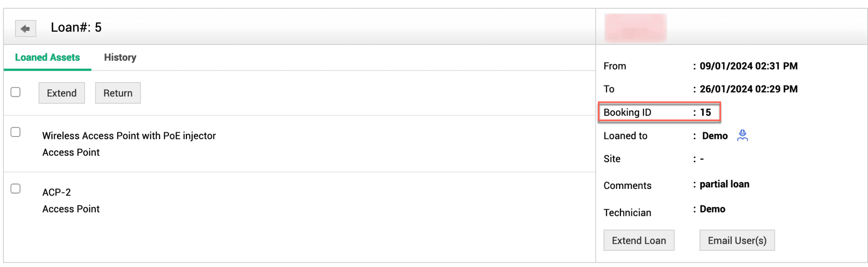The width and height of the screenshot is (868, 267).
Task: Click the user icon beside Demo
Action: coord(742,136)
